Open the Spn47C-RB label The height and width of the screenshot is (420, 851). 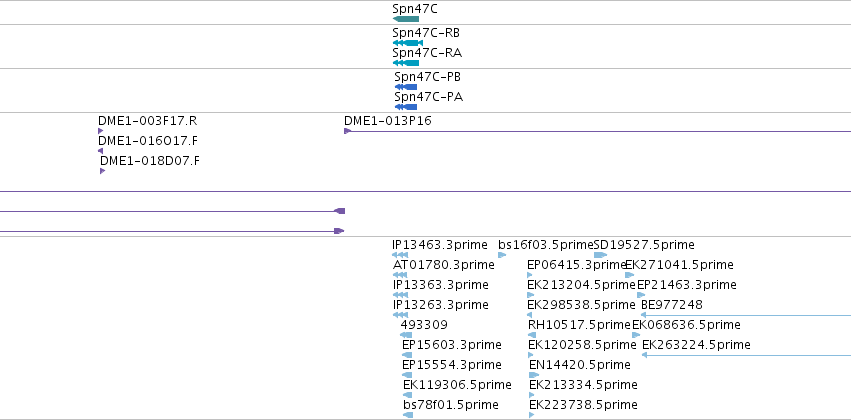pyautogui.click(x=426, y=33)
